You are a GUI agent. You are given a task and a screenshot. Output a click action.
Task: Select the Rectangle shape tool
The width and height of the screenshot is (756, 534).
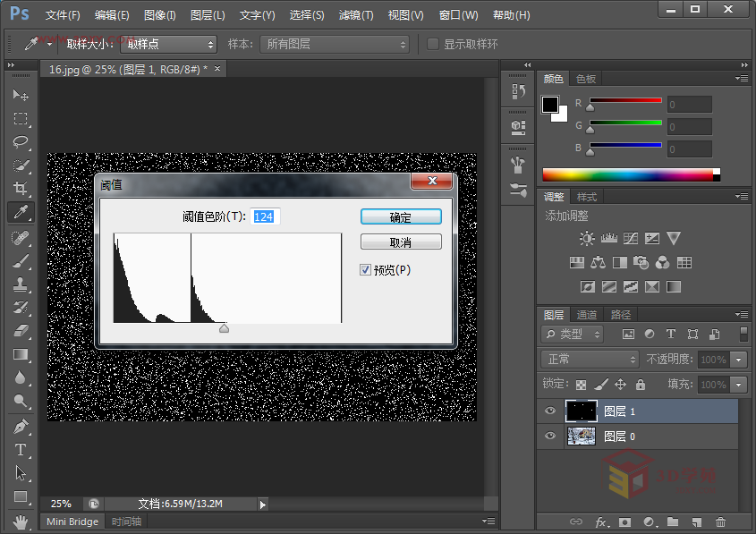(21, 497)
